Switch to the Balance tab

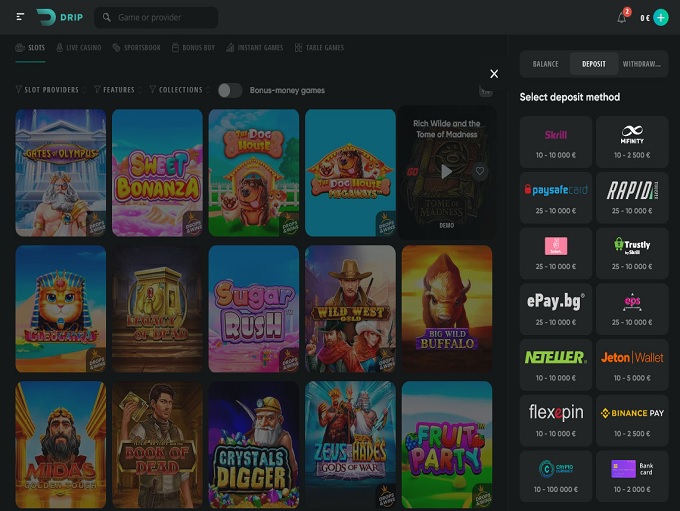click(546, 64)
